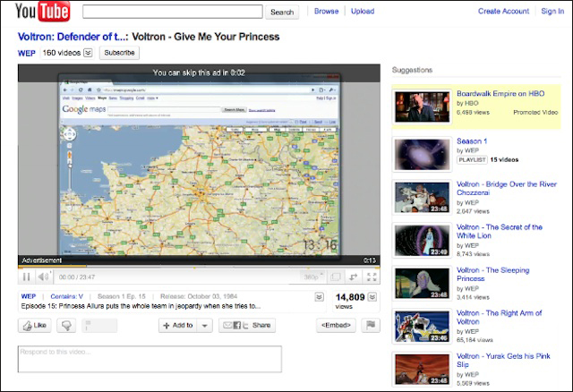
Task: Open Bridge Over the River Chozzerai thumbnail
Action: click(x=422, y=198)
